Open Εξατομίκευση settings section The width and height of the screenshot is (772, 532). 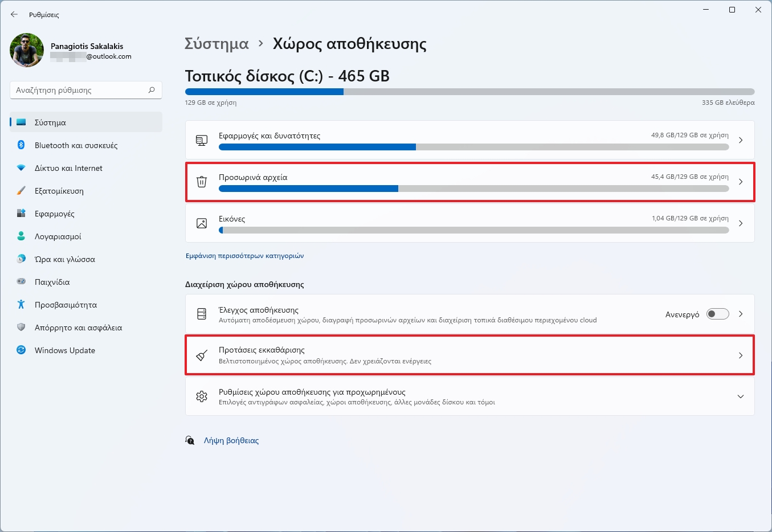pos(59,191)
